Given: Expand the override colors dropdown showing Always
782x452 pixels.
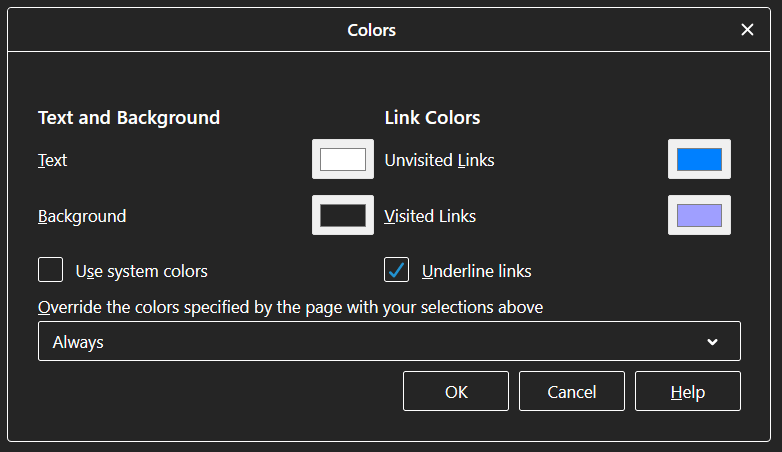Looking at the screenshot, I should click(390, 341).
